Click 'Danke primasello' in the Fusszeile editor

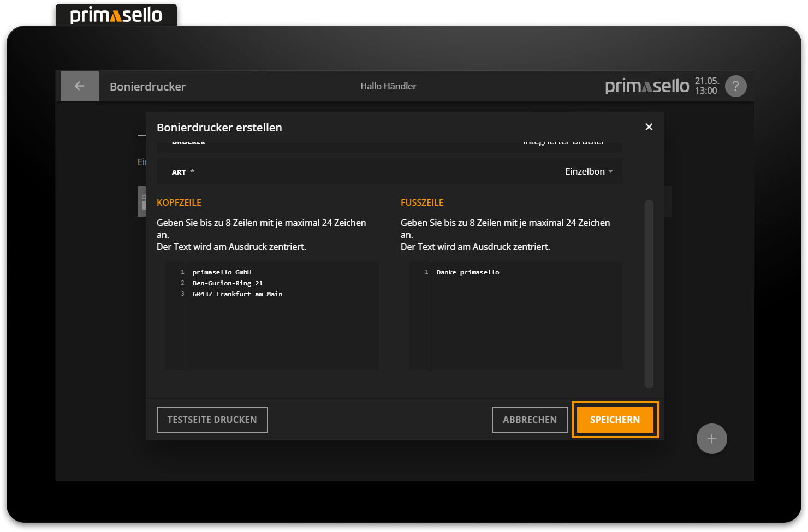[x=467, y=272]
